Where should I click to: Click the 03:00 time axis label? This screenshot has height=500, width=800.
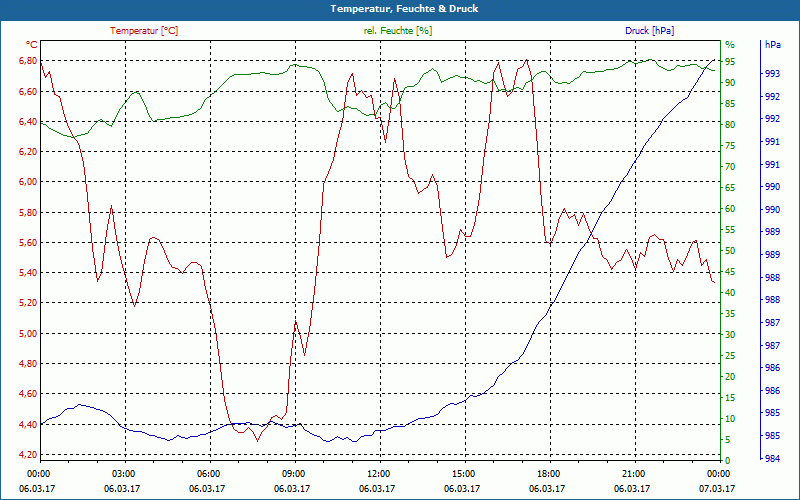[125, 474]
